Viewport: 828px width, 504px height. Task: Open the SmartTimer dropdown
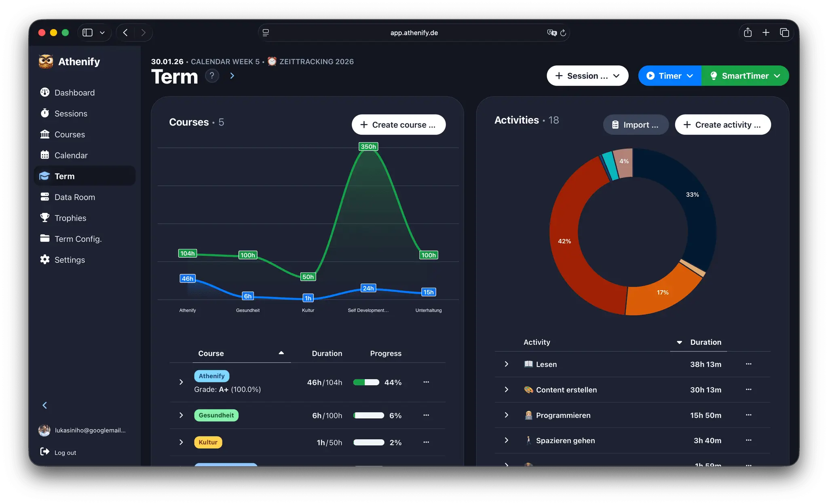coord(745,76)
